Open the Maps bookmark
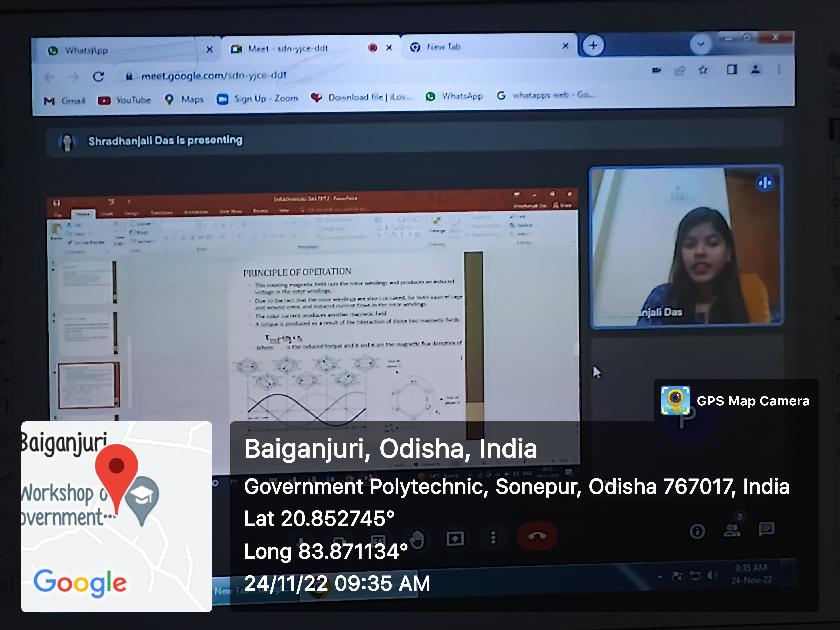Viewport: 840px width, 630px height. pos(184,100)
